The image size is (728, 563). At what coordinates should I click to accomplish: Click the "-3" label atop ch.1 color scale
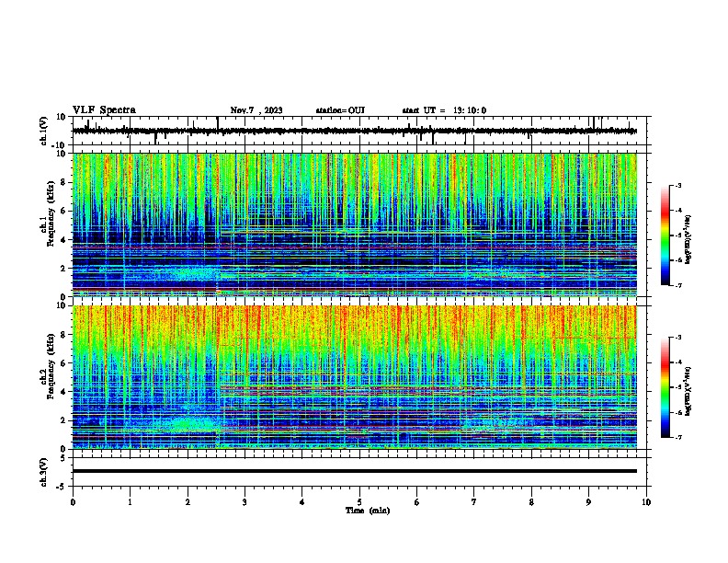pos(678,185)
